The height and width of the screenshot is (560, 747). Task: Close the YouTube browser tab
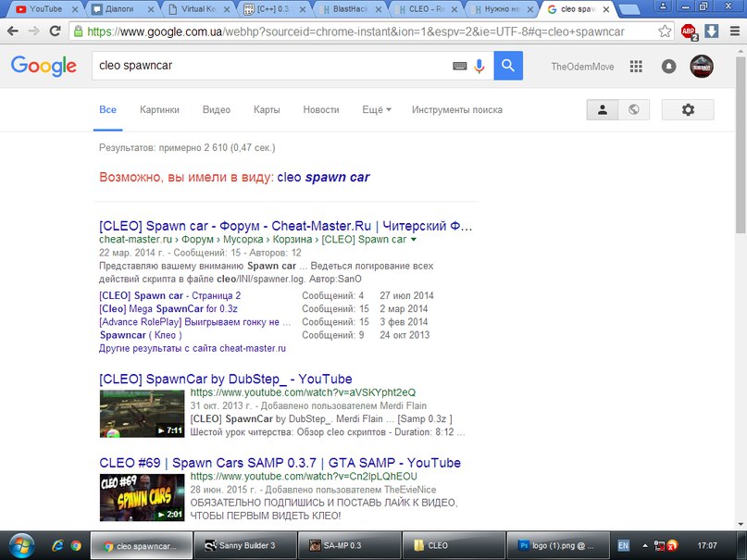pos(75,9)
